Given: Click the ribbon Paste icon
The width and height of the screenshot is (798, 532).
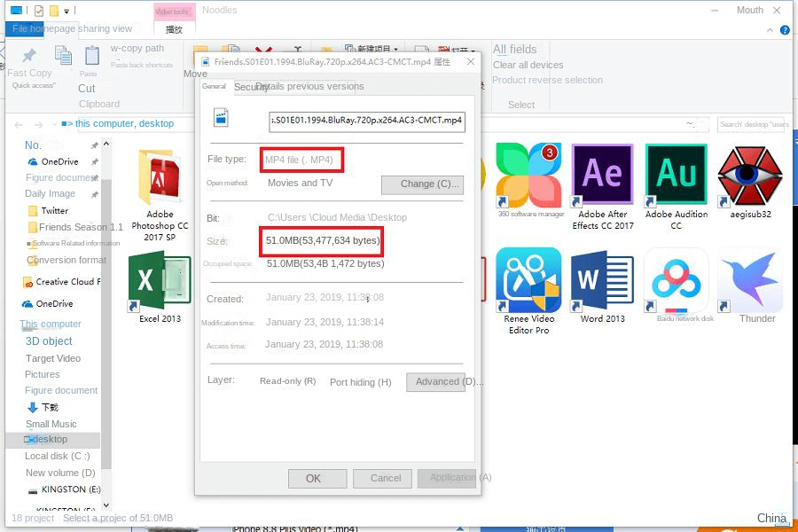Looking at the screenshot, I should pos(92,56).
